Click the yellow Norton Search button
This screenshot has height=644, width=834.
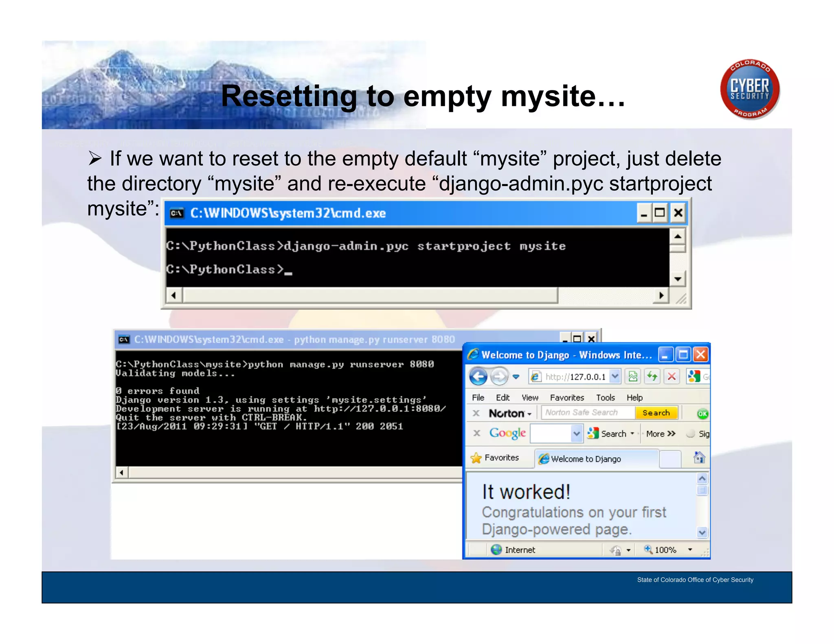pos(656,413)
